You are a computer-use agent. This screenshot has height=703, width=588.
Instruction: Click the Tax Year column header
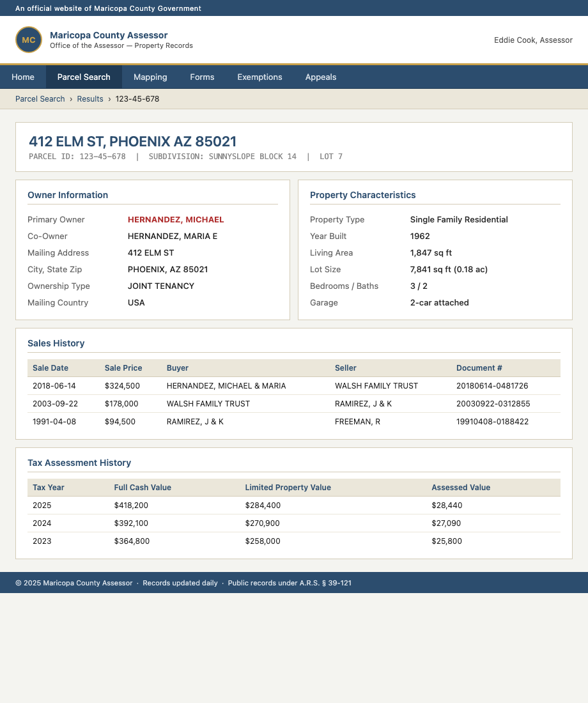coord(49,488)
